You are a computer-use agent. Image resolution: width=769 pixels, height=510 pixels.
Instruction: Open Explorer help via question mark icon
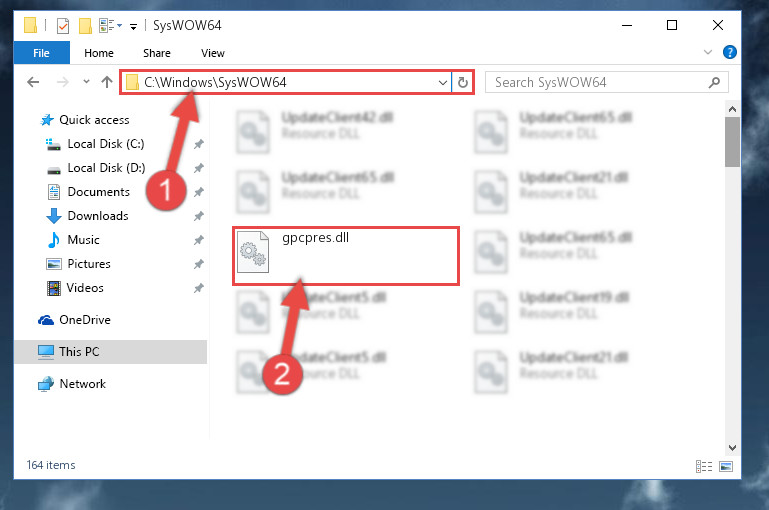729,52
